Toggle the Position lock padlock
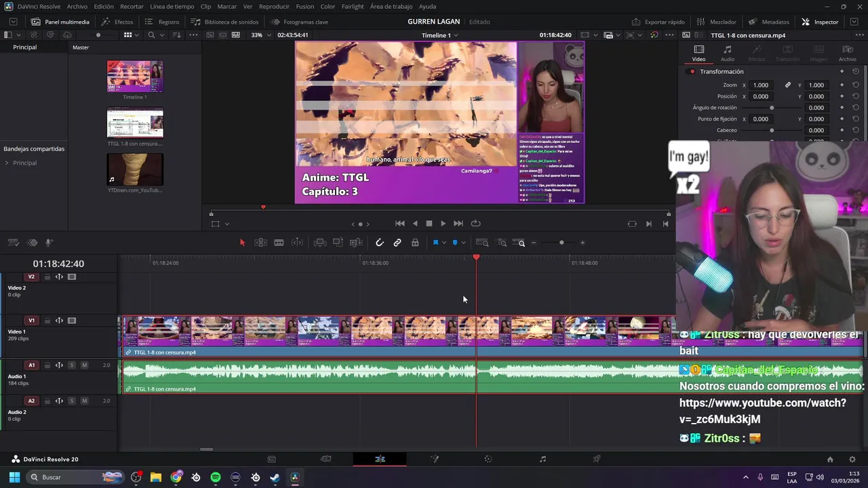Screen dimensions: 868x488 point(415,243)
